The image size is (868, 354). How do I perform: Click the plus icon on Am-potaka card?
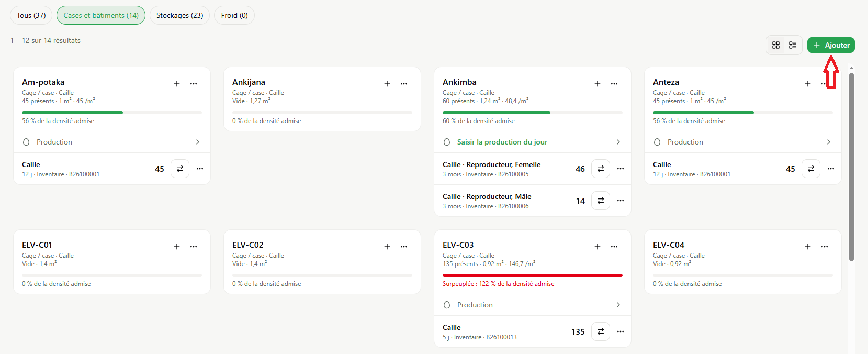coord(177,84)
